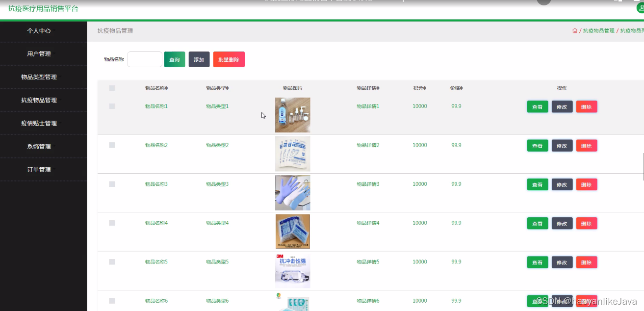
Task: Click the 批量删除 batch delete button
Action: pos(229,59)
